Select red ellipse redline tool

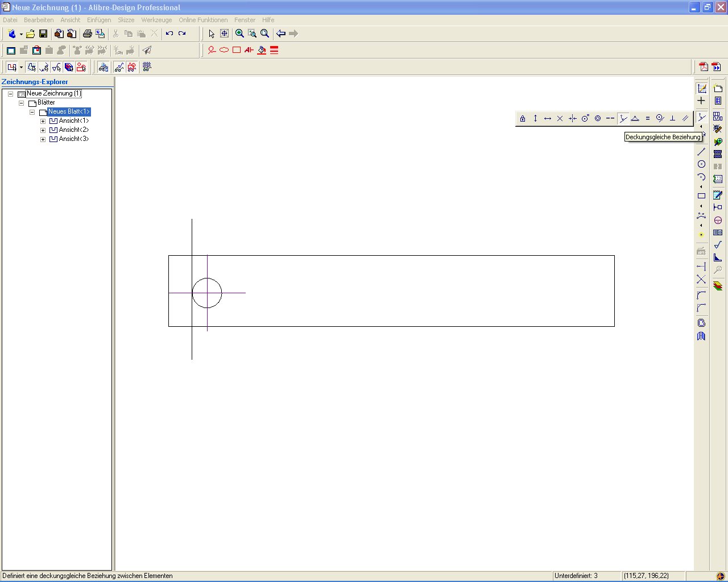click(224, 51)
